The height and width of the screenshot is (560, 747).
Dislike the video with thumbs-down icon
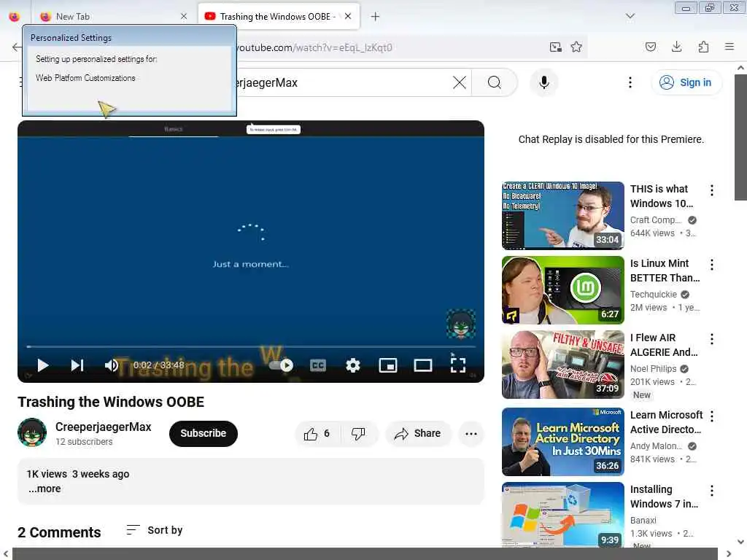coord(358,434)
